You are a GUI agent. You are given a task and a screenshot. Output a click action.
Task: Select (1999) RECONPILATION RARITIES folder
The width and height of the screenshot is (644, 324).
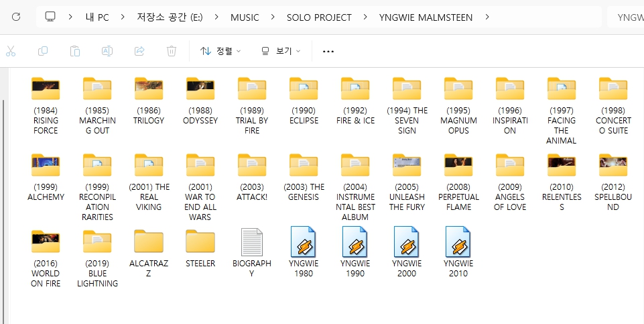(97, 187)
